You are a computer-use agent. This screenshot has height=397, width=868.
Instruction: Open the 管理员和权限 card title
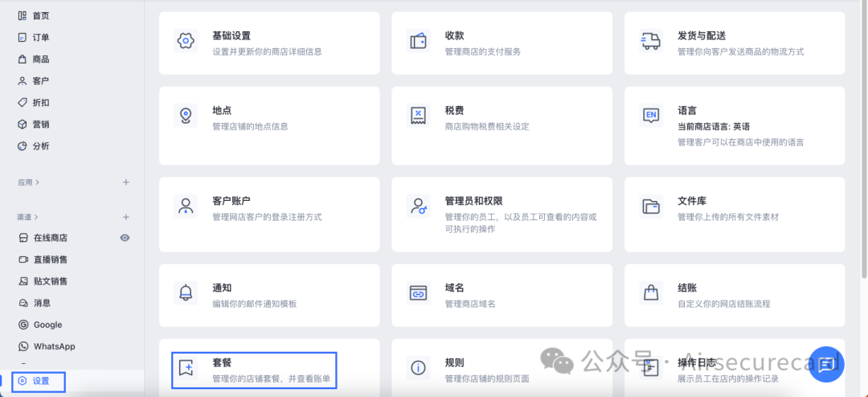coord(474,200)
